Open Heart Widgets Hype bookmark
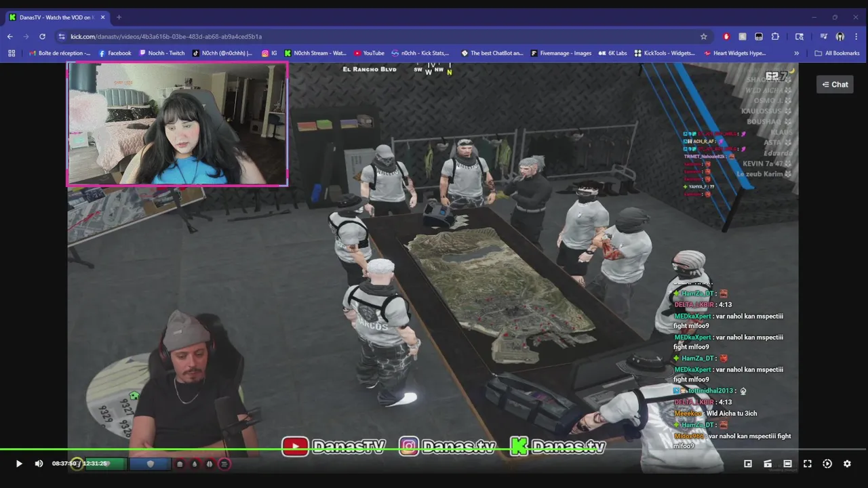The image size is (868, 488). pos(735,53)
